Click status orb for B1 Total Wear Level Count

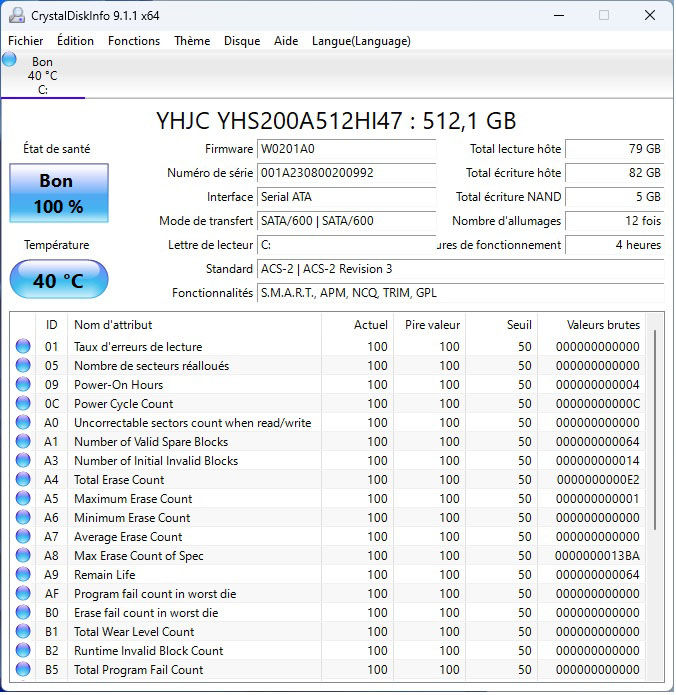(23, 632)
